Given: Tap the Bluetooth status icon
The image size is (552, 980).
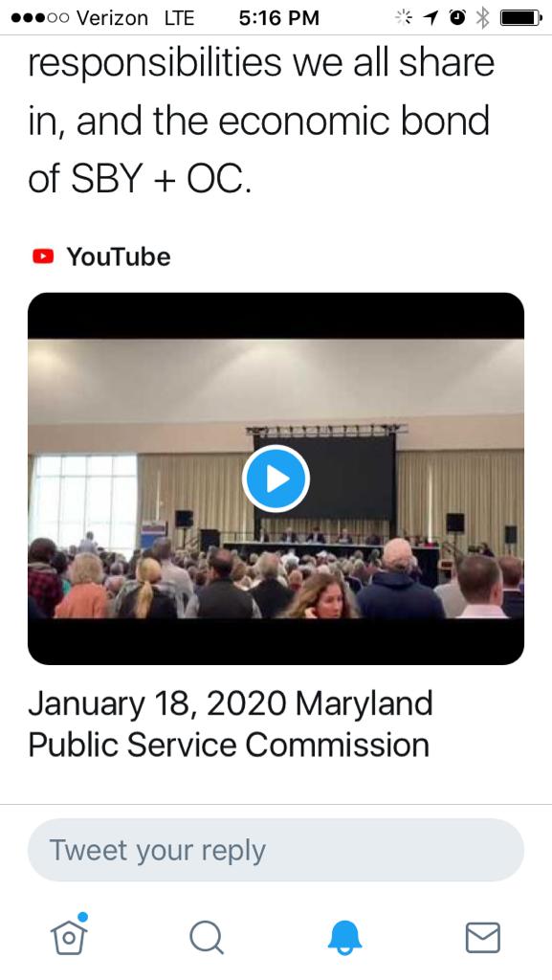Looking at the screenshot, I should pyautogui.click(x=482, y=17).
